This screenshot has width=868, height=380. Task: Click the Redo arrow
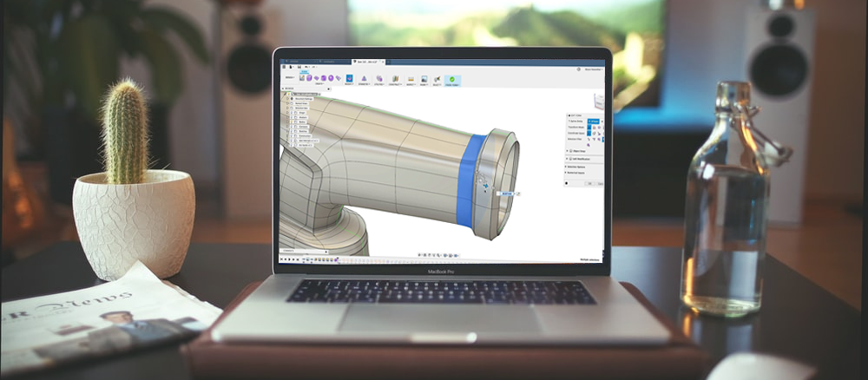[x=313, y=67]
